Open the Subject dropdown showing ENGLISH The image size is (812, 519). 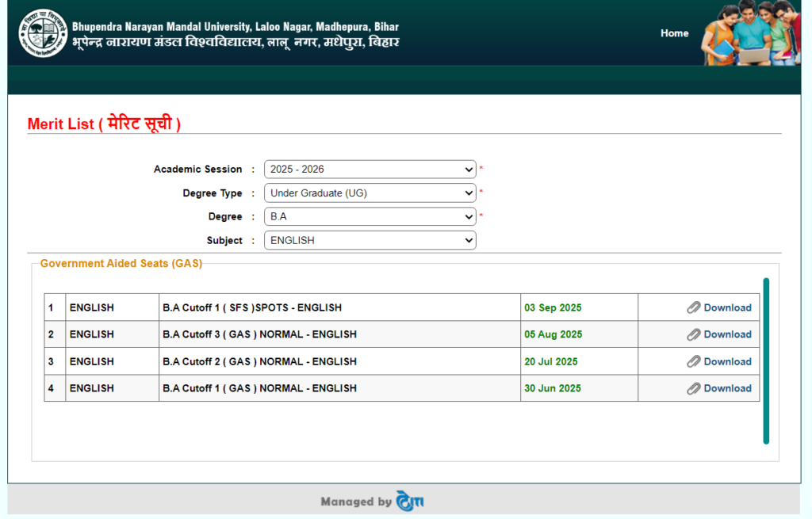(370, 240)
